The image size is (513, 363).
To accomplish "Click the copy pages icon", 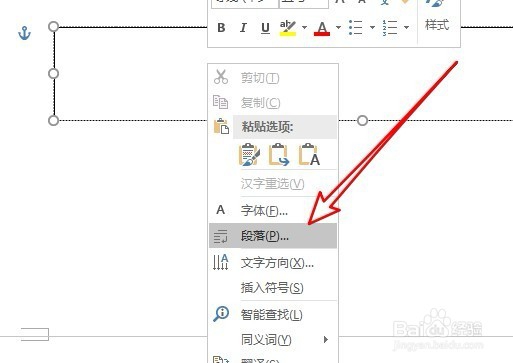I will [x=220, y=102].
